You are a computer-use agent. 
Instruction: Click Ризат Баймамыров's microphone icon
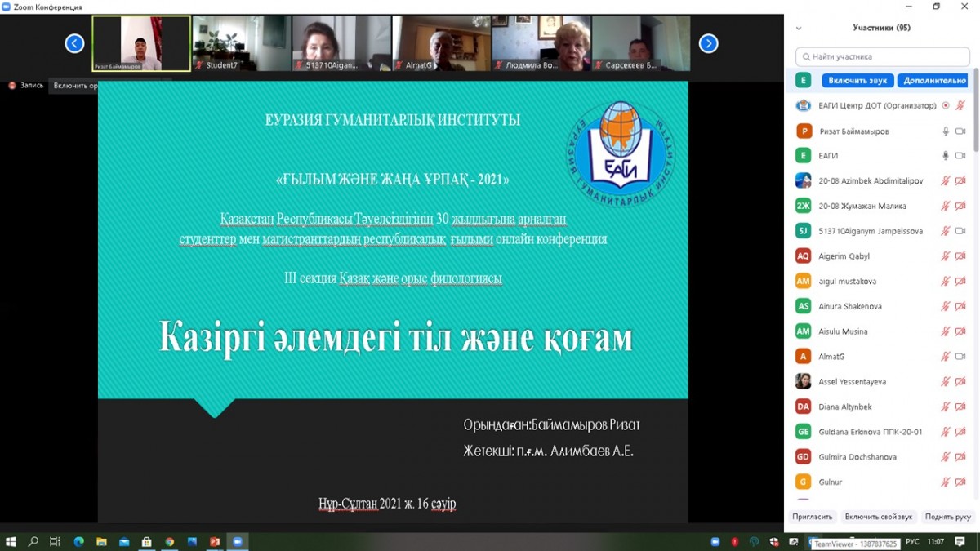pyautogui.click(x=946, y=131)
